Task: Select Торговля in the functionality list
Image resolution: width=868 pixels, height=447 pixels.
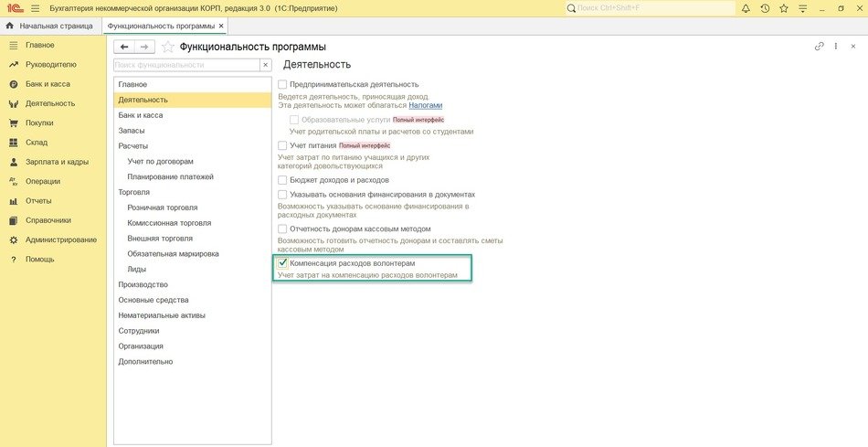Action: pyautogui.click(x=134, y=192)
